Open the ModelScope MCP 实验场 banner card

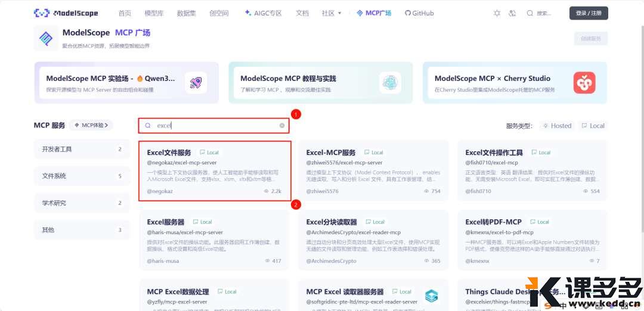click(x=126, y=83)
